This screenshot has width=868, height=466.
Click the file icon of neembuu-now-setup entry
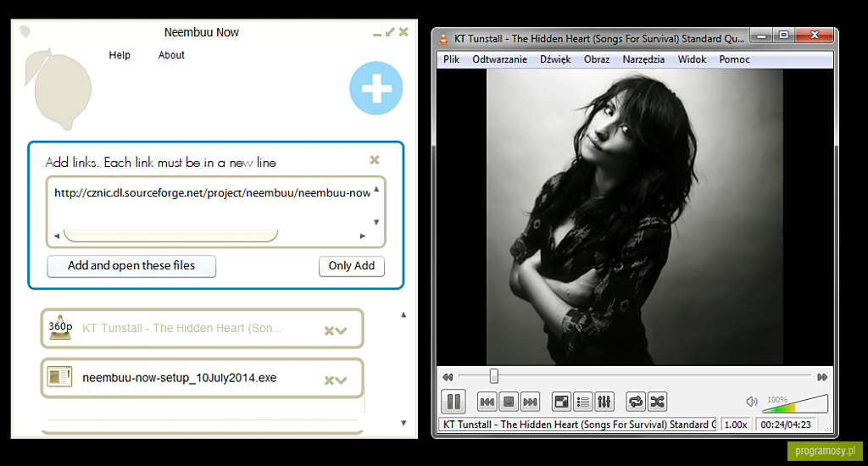(x=60, y=377)
